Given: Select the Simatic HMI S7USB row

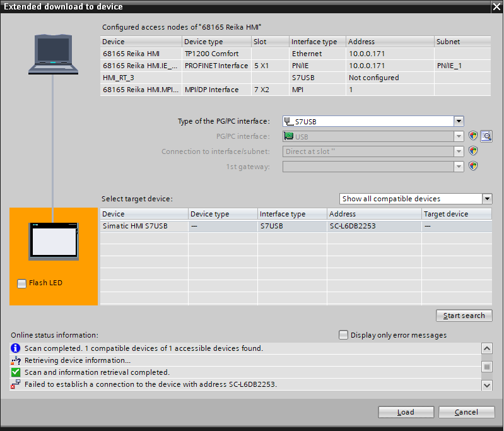Looking at the screenshot, I should point(296,226).
